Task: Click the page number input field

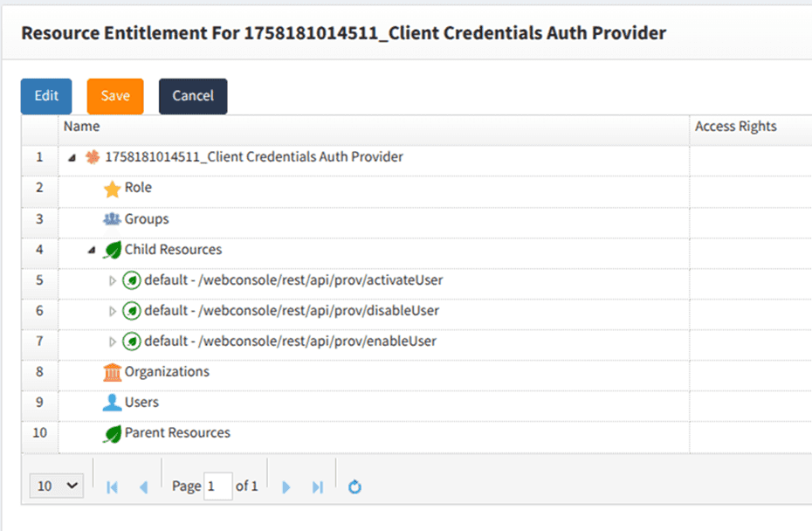Action: 217,486
